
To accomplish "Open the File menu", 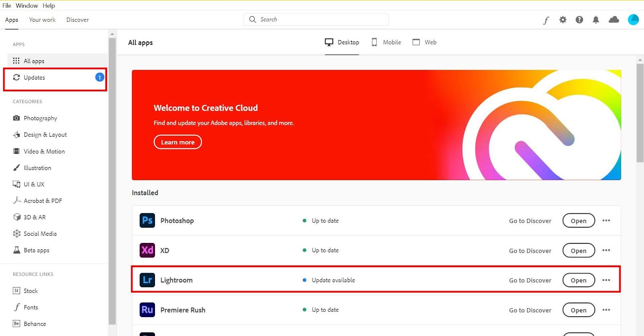I will 7,6.
